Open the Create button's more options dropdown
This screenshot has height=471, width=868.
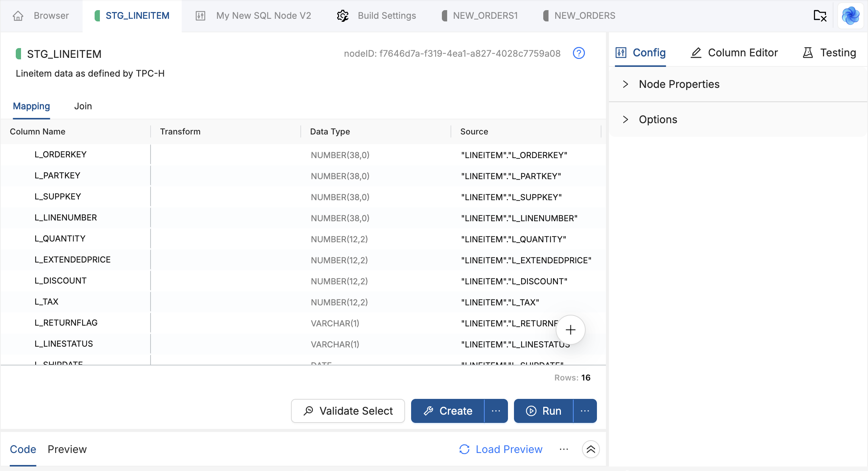coord(496,411)
